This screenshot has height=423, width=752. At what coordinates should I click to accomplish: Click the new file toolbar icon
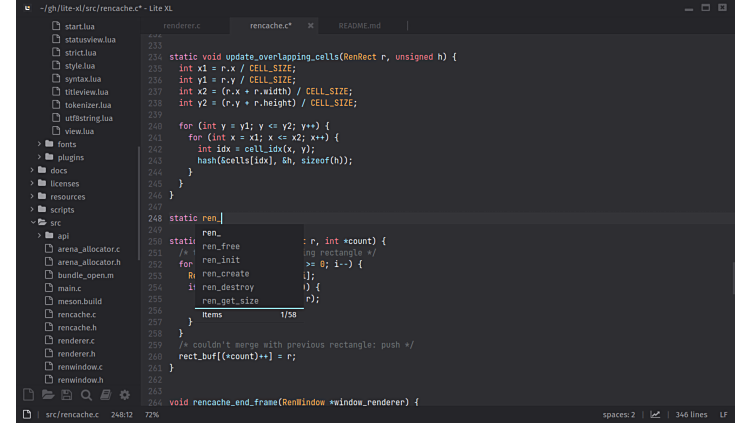click(28, 395)
